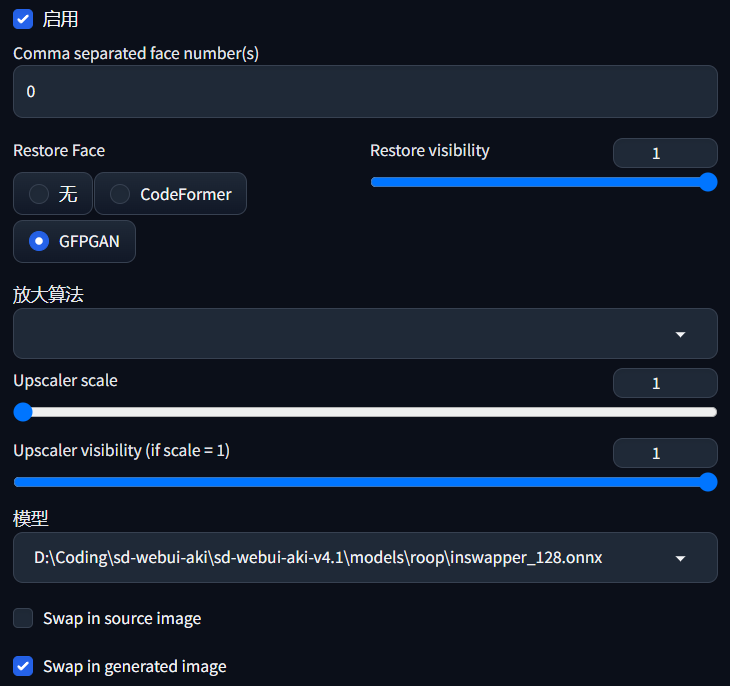Enable Swap in source image
This screenshot has width=730, height=686.
23,618
